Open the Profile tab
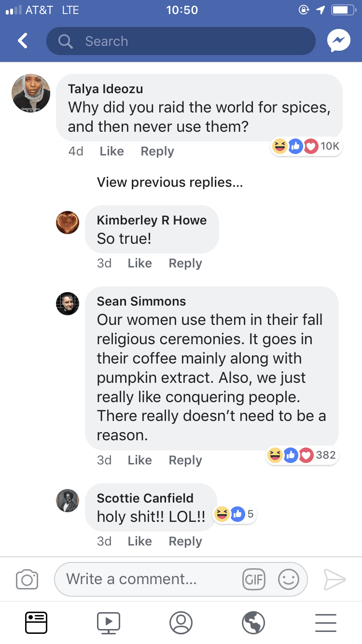 tap(181, 622)
